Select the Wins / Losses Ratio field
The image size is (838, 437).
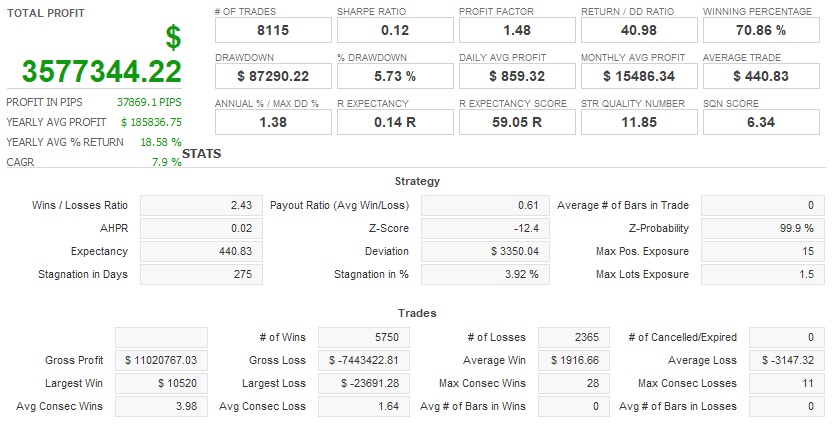pos(198,205)
